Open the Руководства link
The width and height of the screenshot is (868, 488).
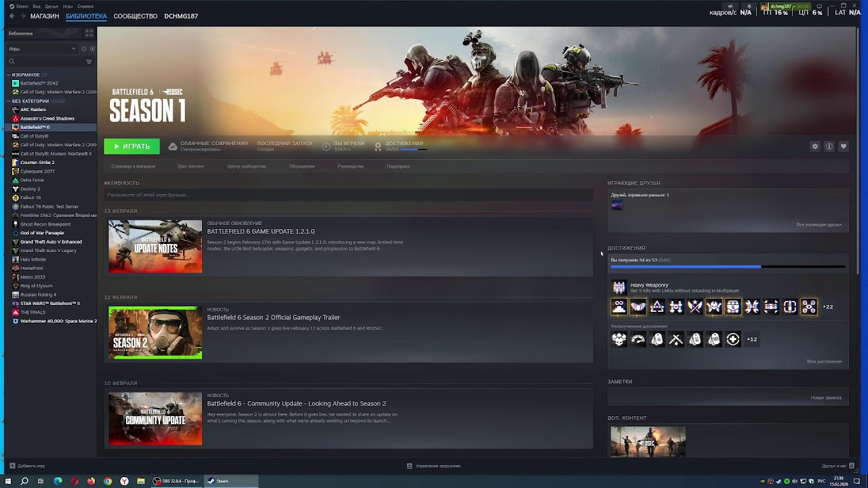click(x=351, y=166)
